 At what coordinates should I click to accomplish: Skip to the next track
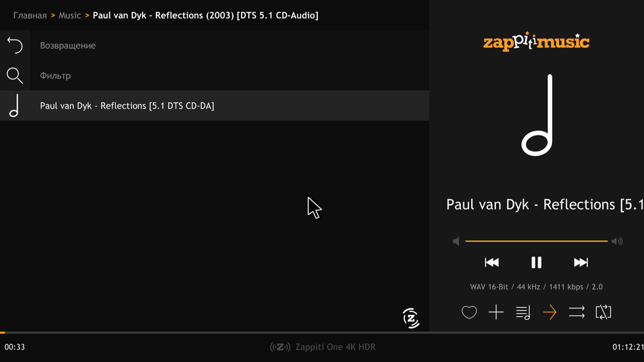[581, 262]
